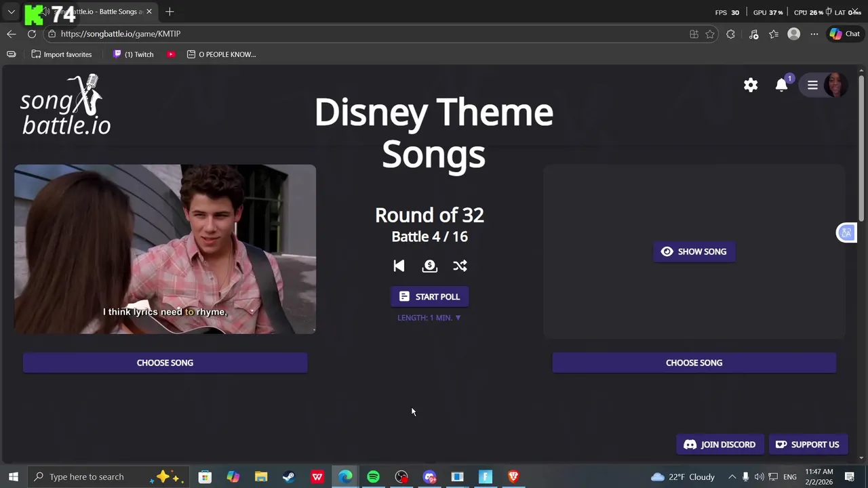The image size is (868, 488).
Task: Open the tab actions dropdown chevron
Action: [11, 12]
